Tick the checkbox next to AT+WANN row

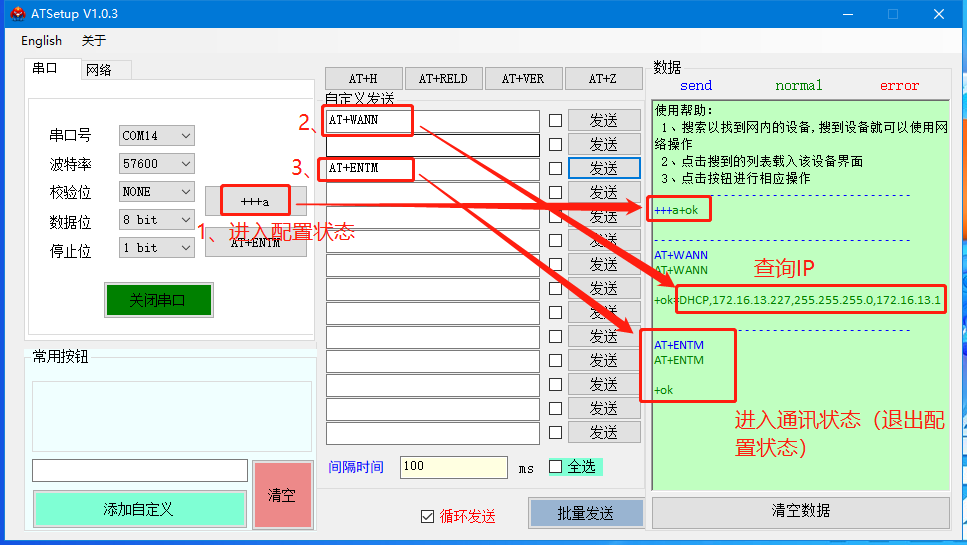[x=555, y=120]
